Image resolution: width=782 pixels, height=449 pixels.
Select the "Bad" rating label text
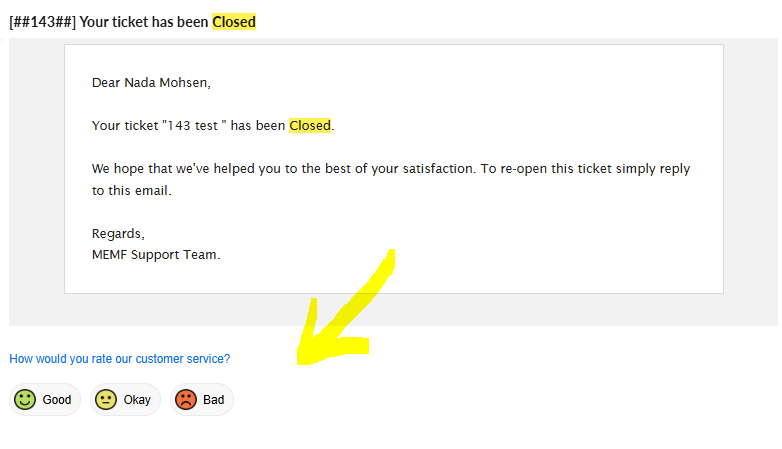point(214,400)
